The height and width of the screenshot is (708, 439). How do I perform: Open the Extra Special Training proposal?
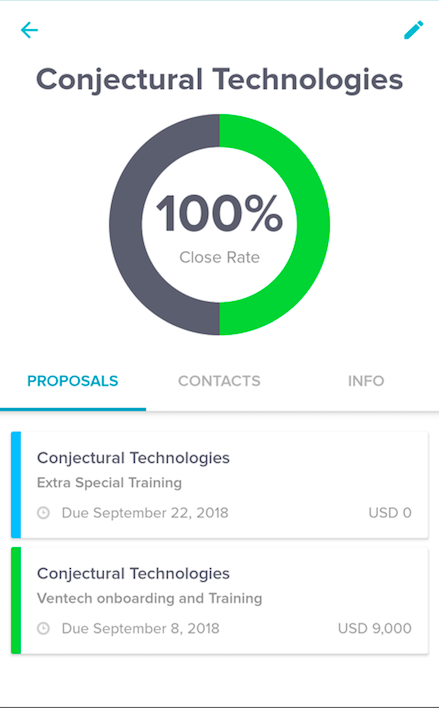point(220,484)
